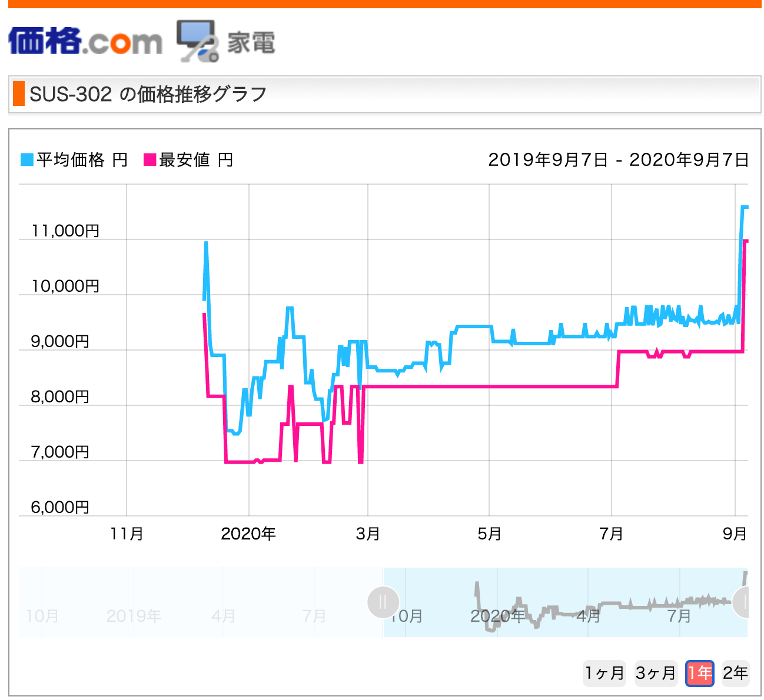Select the 1ヶ月 range button
764x700 pixels.
[604, 672]
